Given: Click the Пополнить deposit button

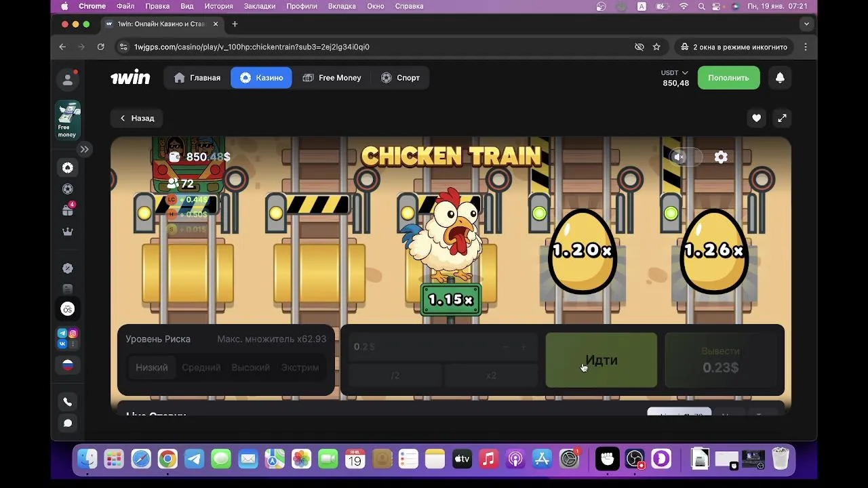Looking at the screenshot, I should click(x=729, y=78).
